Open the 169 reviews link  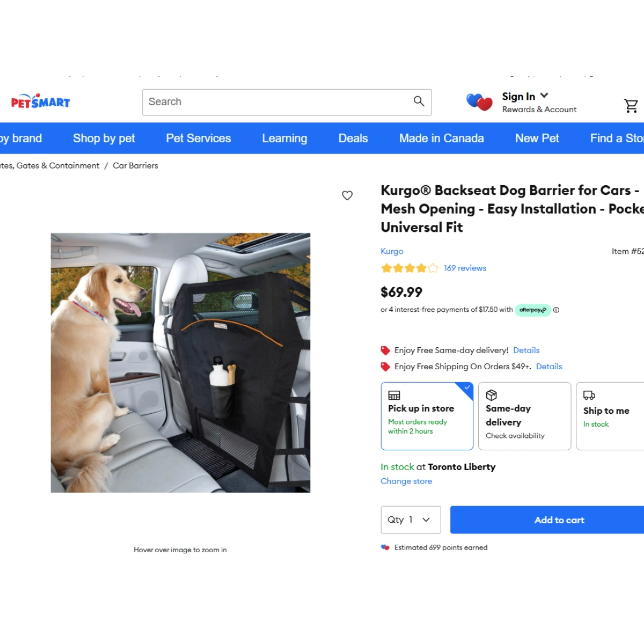pyautogui.click(x=465, y=268)
